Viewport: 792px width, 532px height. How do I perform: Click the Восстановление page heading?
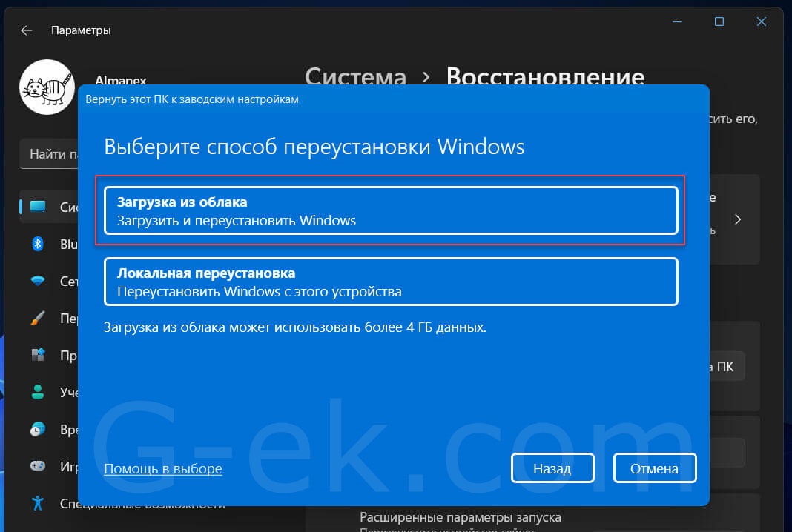[x=546, y=76]
